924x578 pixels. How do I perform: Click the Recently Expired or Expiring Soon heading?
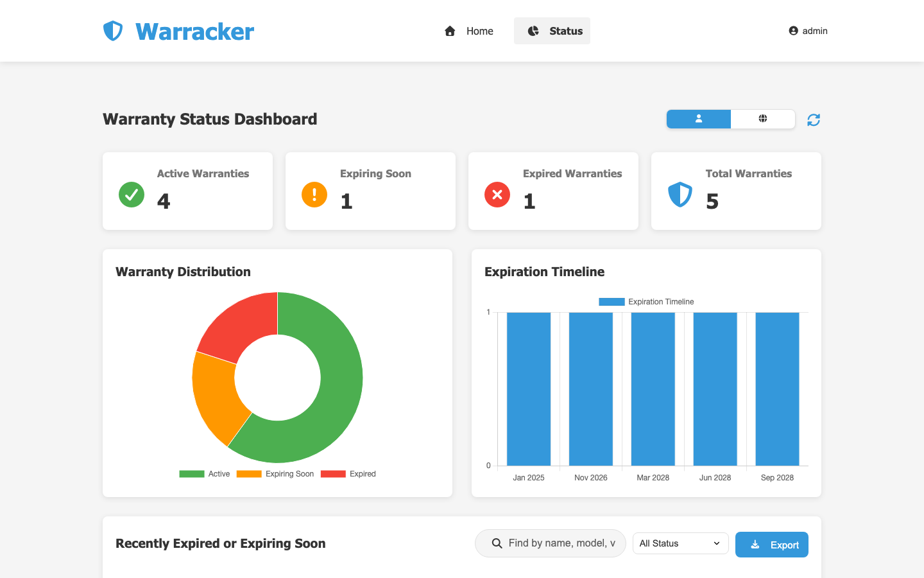pos(221,543)
